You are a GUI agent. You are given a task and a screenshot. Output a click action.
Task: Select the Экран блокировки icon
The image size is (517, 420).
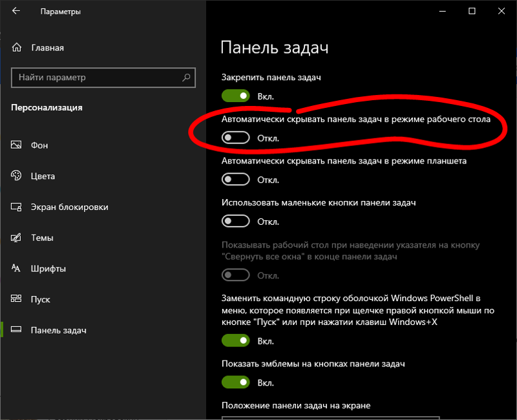pyautogui.click(x=16, y=207)
